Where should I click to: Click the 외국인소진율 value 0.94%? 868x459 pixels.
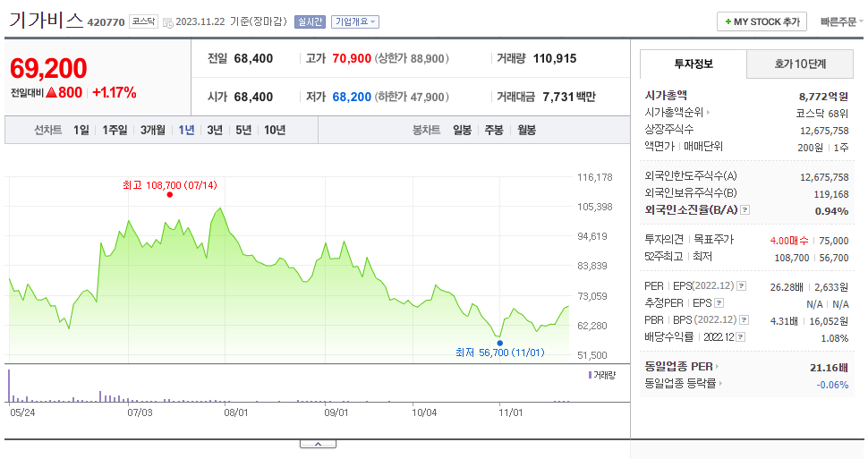coord(831,211)
